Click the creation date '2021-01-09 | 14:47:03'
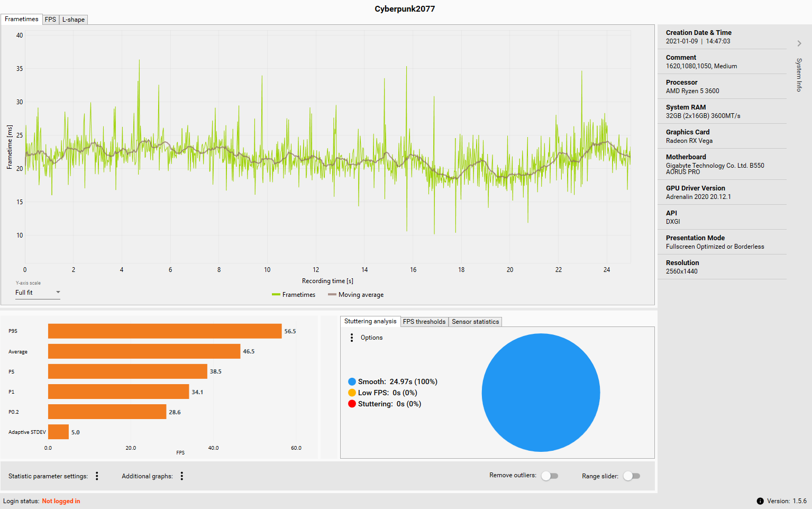The image size is (812, 509). pos(698,41)
